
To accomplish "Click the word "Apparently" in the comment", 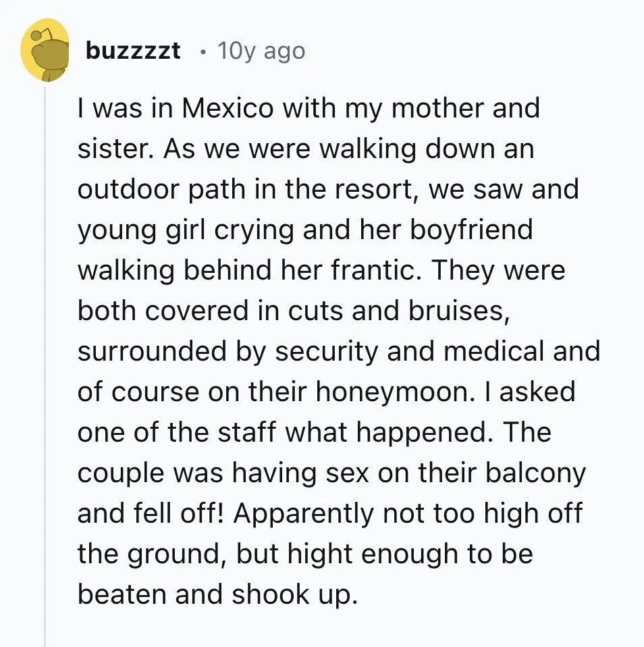I will point(303,514).
